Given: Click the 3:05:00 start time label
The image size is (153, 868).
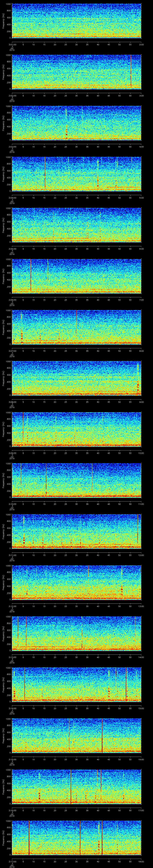Looking at the screenshot, I should (x=12, y=249).
